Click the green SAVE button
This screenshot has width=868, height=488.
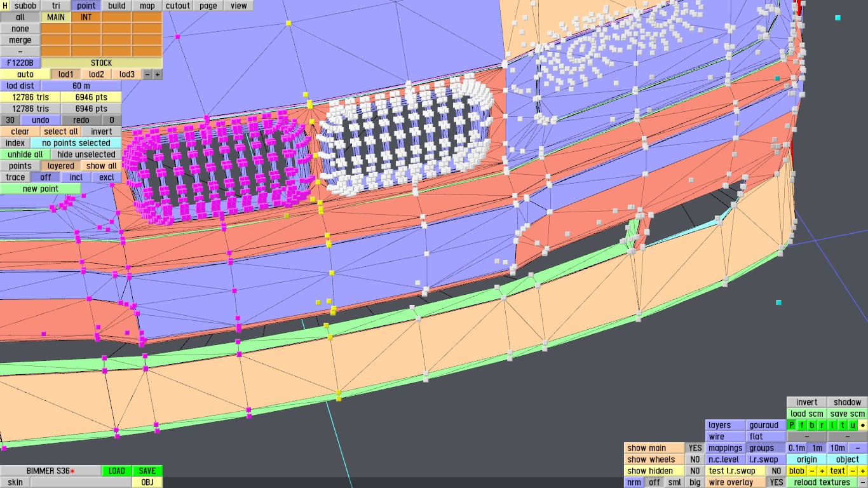pos(147,471)
